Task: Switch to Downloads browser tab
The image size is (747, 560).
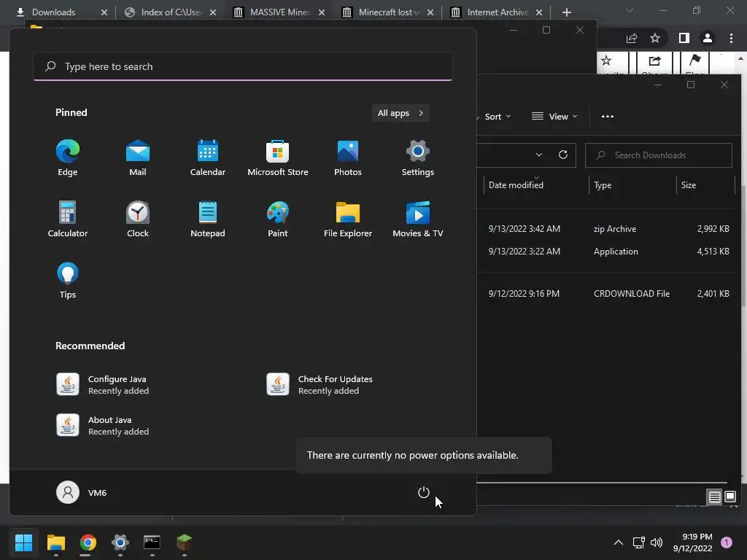Action: 54,12
